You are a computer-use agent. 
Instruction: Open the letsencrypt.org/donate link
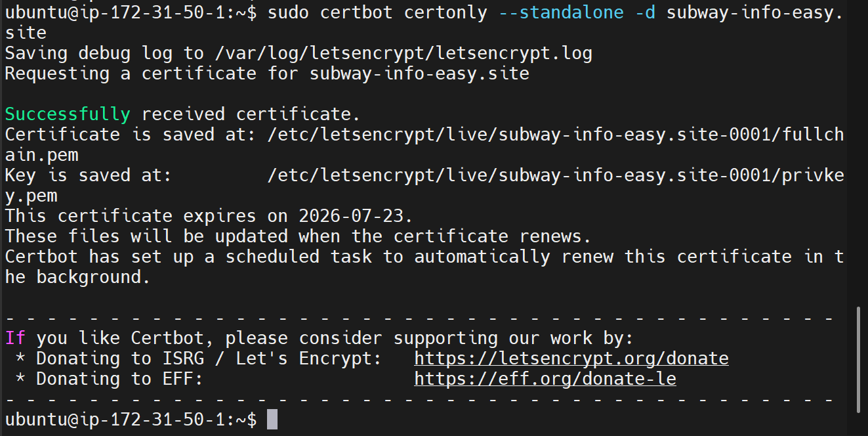click(x=571, y=359)
